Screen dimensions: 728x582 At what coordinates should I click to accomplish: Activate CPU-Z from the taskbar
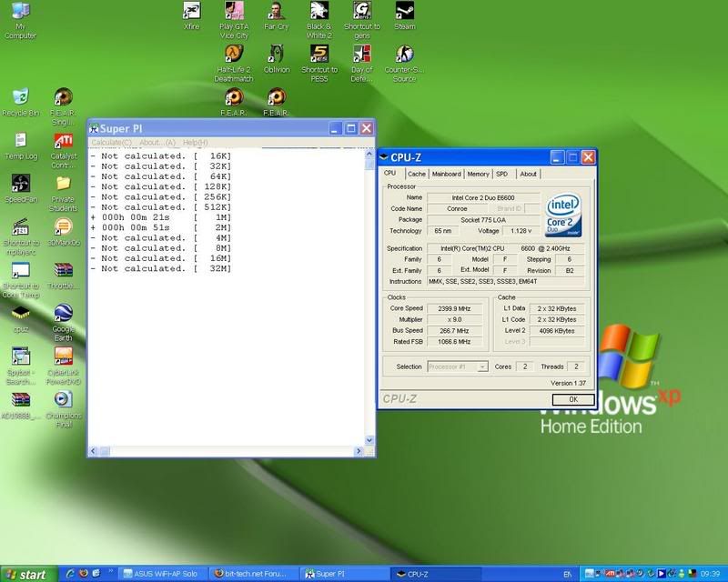tap(436, 574)
